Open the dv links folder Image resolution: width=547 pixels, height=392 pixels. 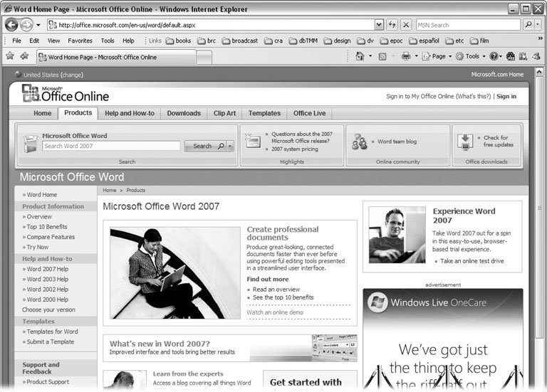pyautogui.click(x=365, y=41)
